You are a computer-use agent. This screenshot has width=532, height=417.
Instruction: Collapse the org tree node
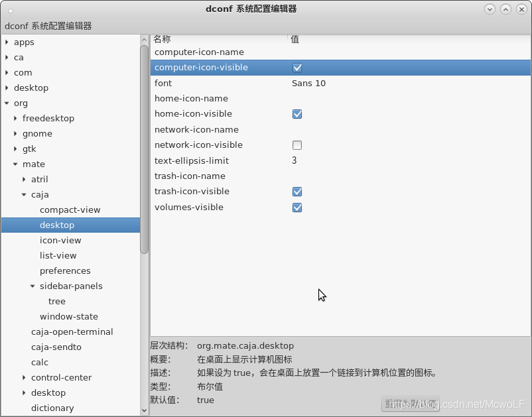point(7,103)
